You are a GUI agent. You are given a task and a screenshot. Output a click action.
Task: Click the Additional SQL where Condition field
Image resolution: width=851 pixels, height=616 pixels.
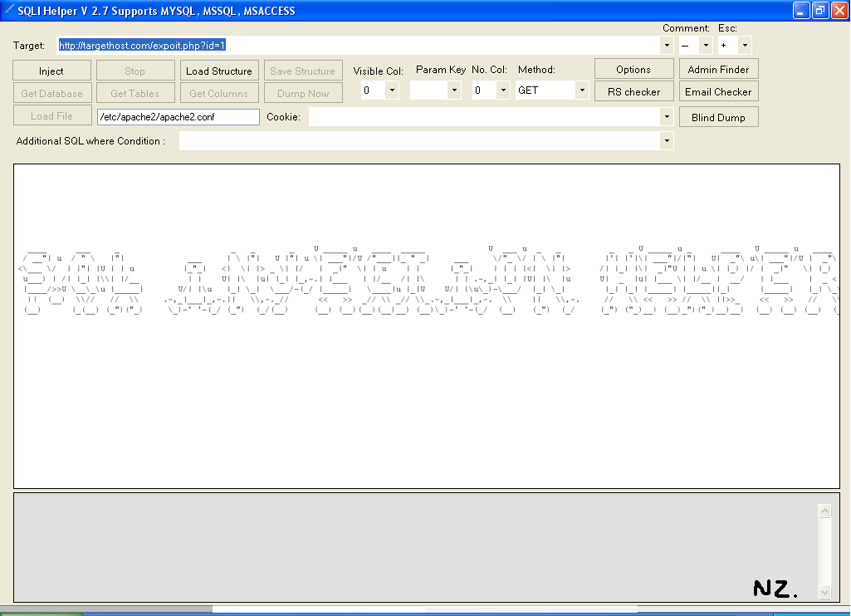pos(419,141)
